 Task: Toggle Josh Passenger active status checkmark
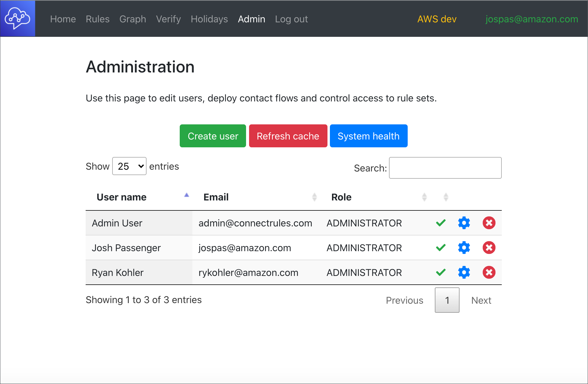pos(441,248)
